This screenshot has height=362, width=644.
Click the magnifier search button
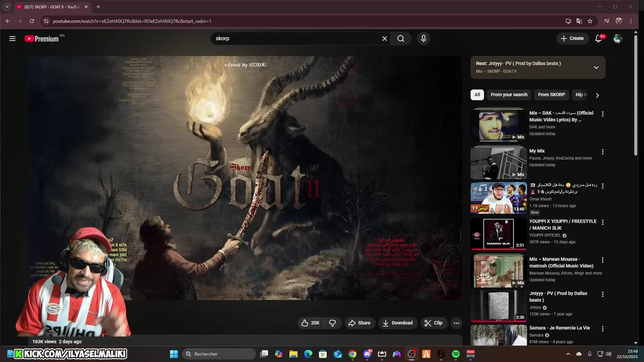[400, 39]
